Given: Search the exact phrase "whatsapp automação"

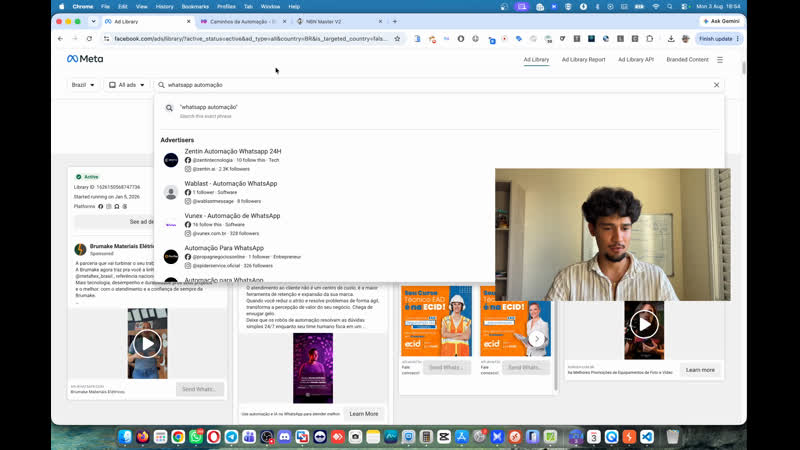Looking at the screenshot, I should coord(439,111).
